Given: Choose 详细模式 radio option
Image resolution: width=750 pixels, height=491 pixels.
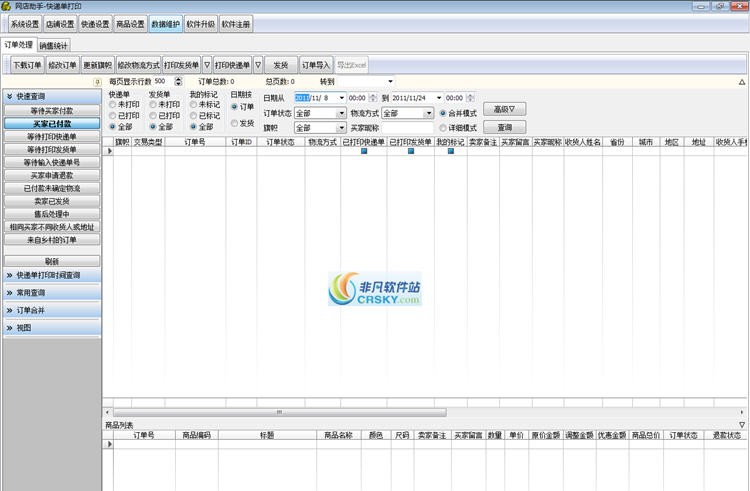Looking at the screenshot, I should (x=444, y=128).
